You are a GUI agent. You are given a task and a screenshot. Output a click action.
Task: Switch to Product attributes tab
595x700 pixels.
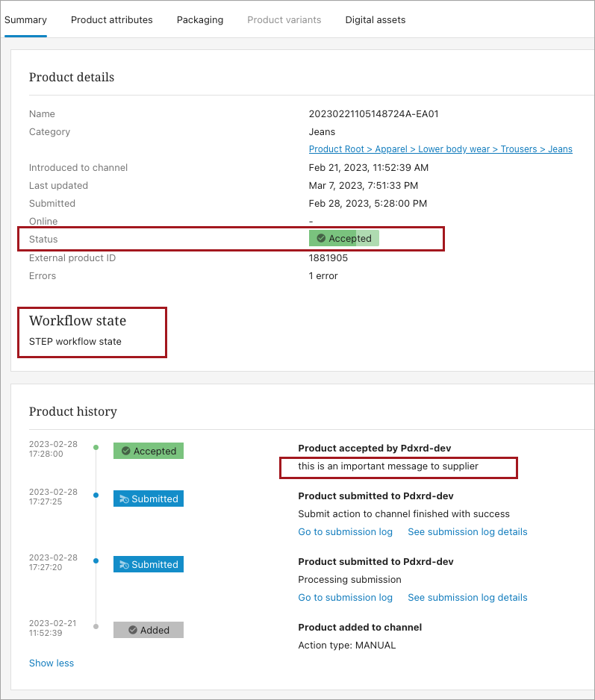[x=112, y=20]
